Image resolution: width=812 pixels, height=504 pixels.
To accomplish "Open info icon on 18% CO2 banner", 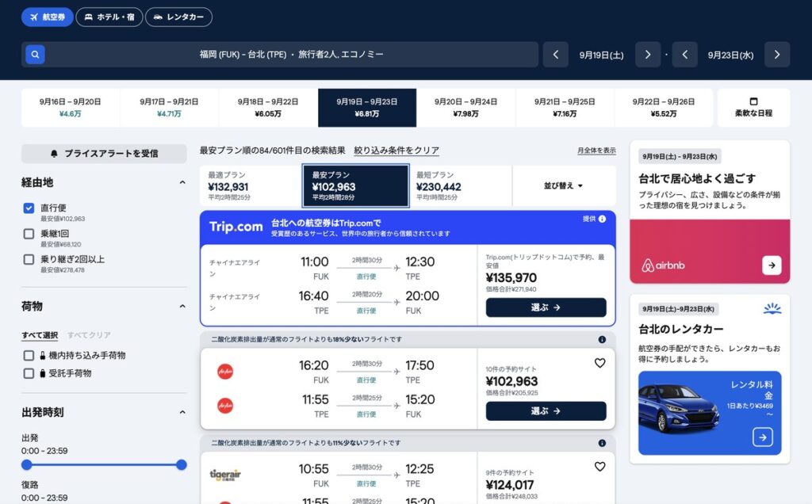I will tap(602, 339).
